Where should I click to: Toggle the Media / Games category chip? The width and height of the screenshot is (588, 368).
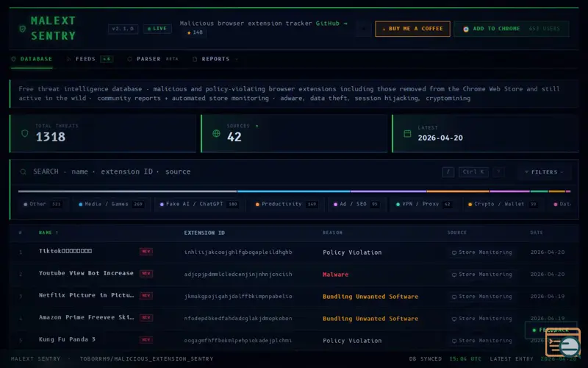point(111,205)
